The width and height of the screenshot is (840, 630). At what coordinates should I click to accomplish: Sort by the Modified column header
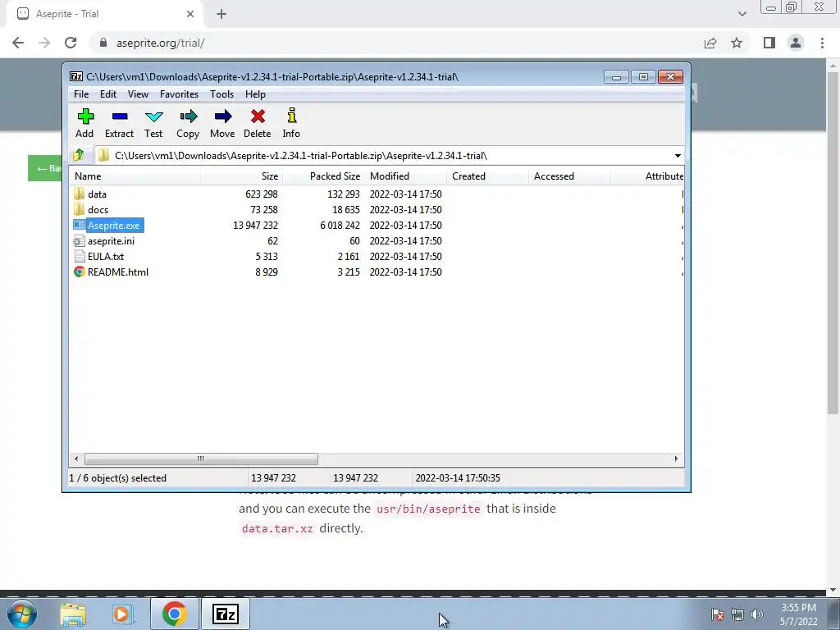[405, 176]
